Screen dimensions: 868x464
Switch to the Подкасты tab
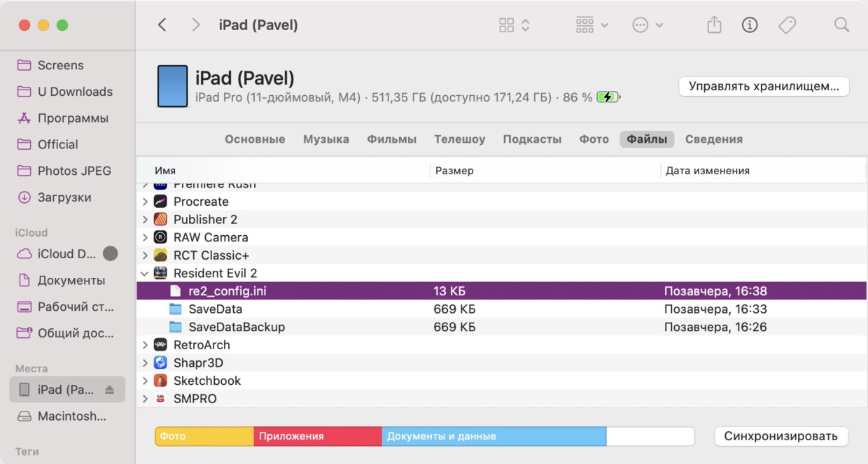532,139
